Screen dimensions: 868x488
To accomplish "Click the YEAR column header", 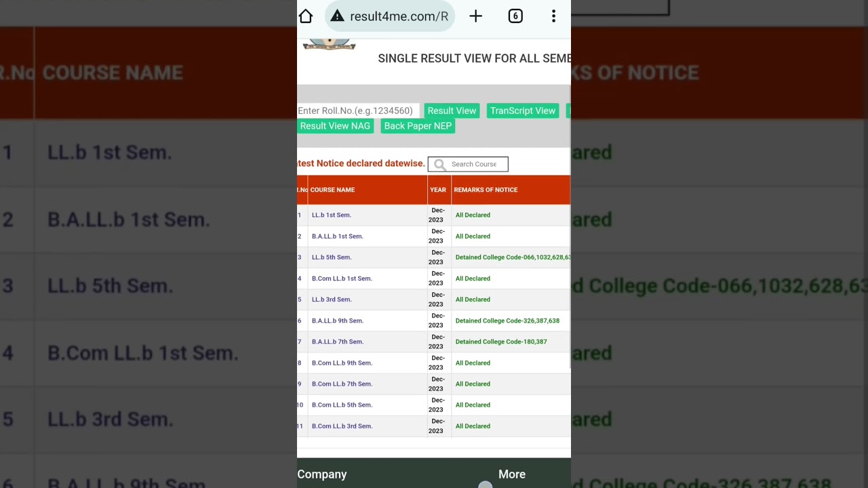I will click(x=438, y=190).
